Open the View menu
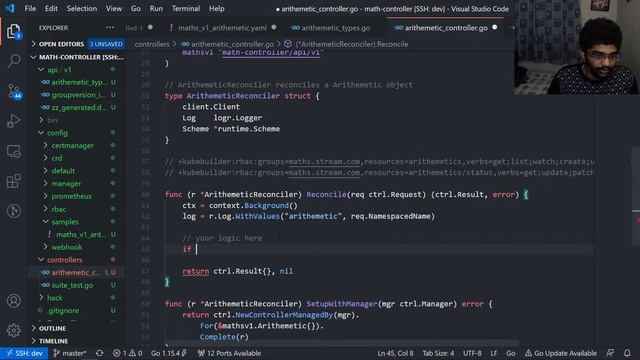This screenshot has height=360, width=640. [x=113, y=9]
